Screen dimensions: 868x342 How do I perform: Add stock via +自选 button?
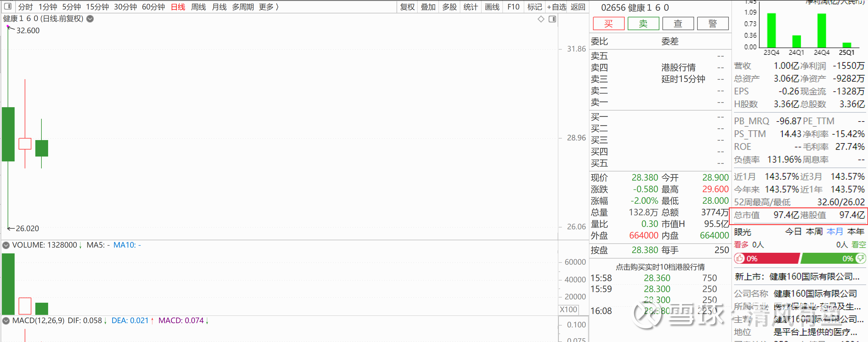coord(556,7)
